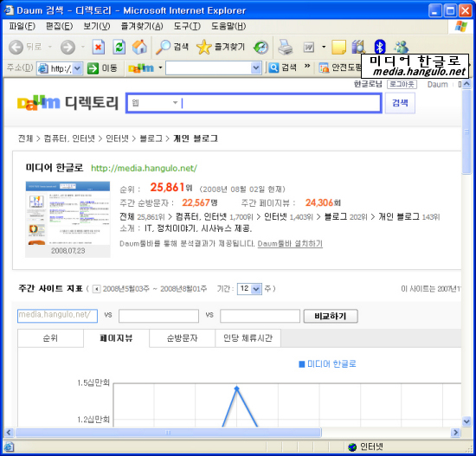
Task: Click the Daum toolbar search button
Action: tap(282, 67)
